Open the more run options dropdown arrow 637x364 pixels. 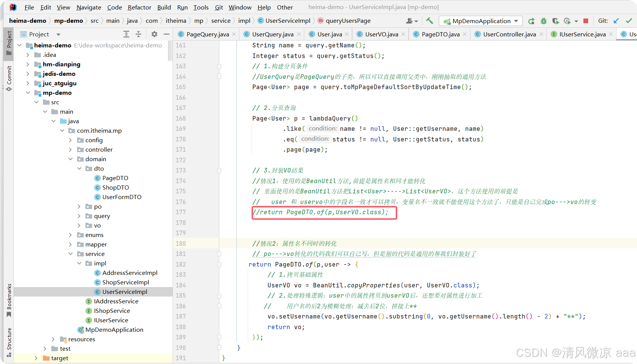(576, 21)
